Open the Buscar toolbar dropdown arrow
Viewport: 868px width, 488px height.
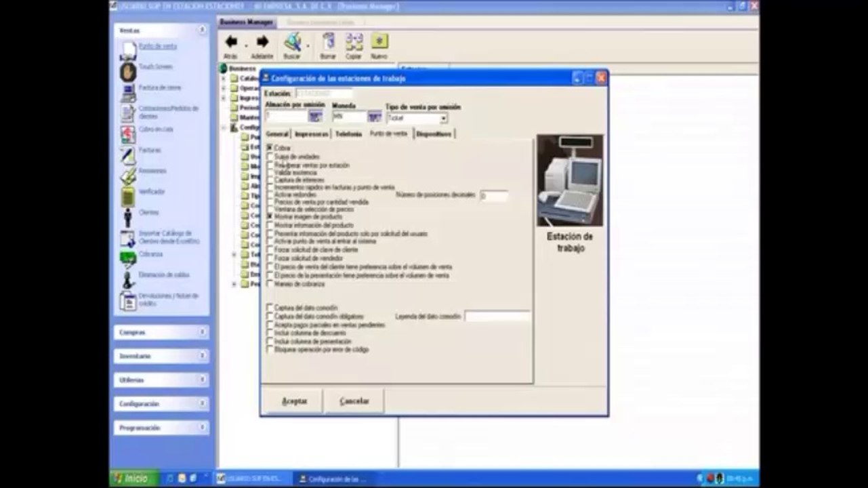click(x=308, y=45)
